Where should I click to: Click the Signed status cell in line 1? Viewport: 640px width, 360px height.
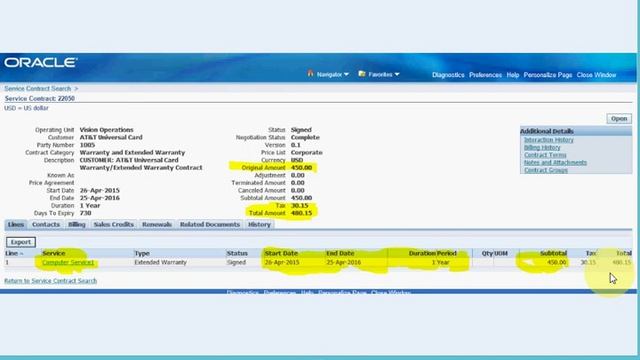pyautogui.click(x=236, y=262)
